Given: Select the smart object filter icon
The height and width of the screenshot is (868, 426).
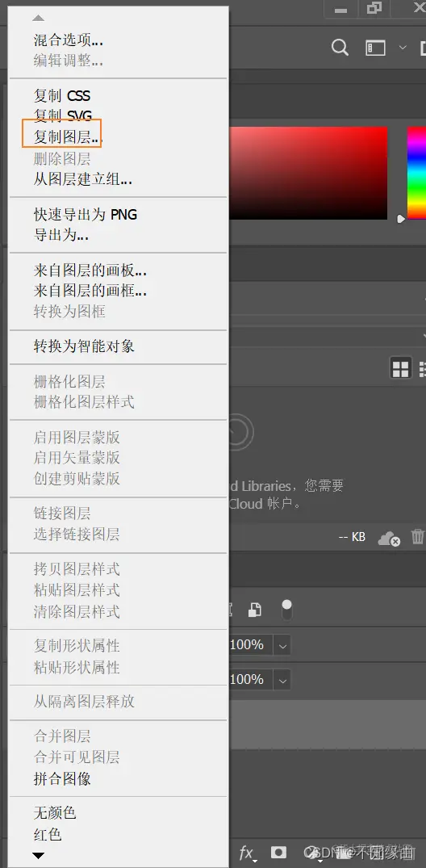Looking at the screenshot, I should tap(254, 610).
